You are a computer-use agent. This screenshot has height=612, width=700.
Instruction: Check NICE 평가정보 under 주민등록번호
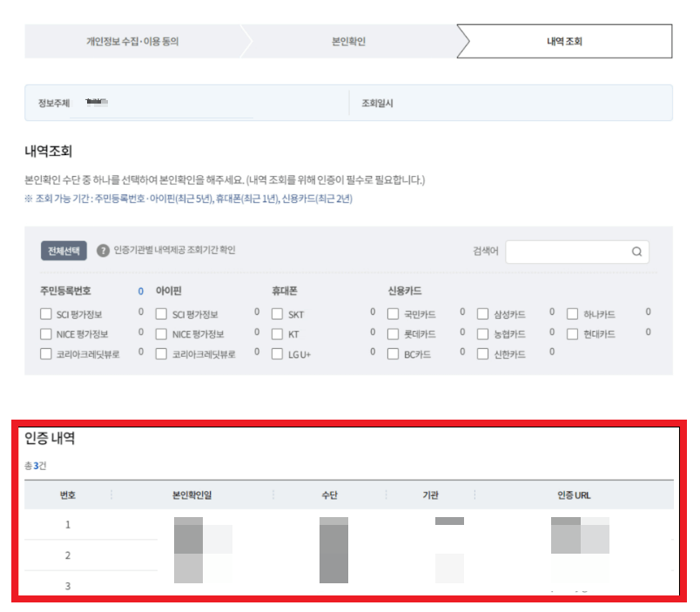(x=45, y=333)
